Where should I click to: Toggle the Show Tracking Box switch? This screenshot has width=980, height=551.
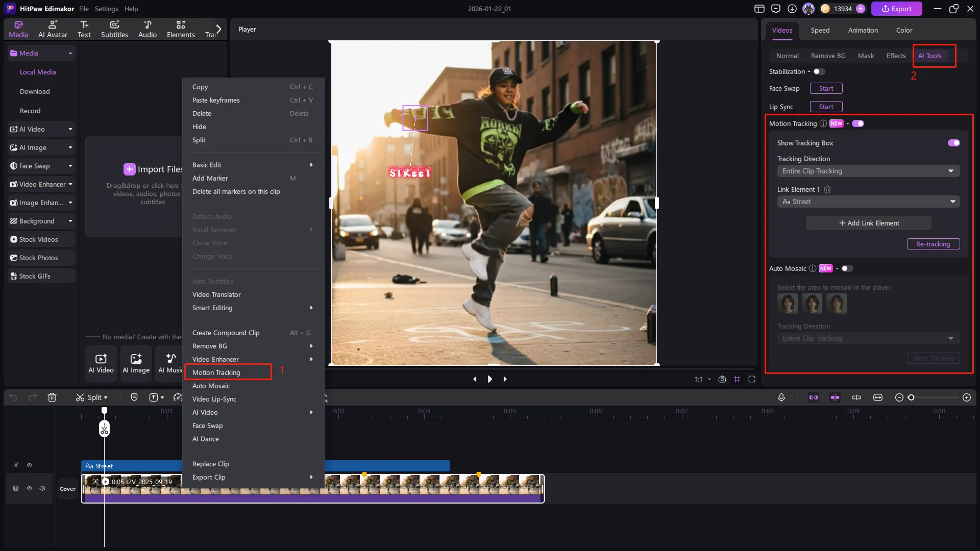pos(953,143)
